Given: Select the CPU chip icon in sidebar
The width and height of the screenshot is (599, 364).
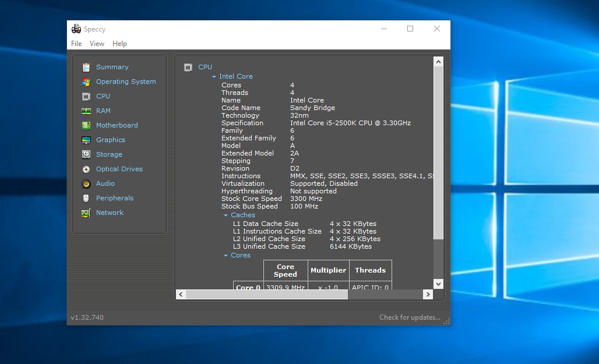Looking at the screenshot, I should coord(86,96).
